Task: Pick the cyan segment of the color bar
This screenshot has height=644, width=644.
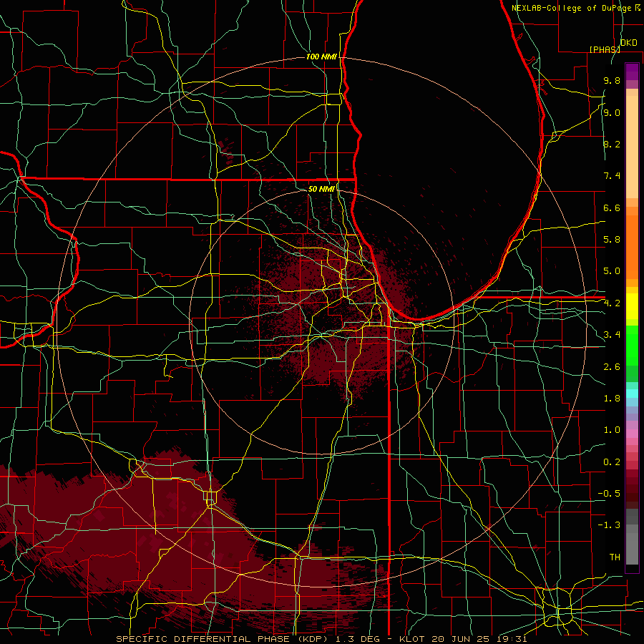Action: click(632, 394)
